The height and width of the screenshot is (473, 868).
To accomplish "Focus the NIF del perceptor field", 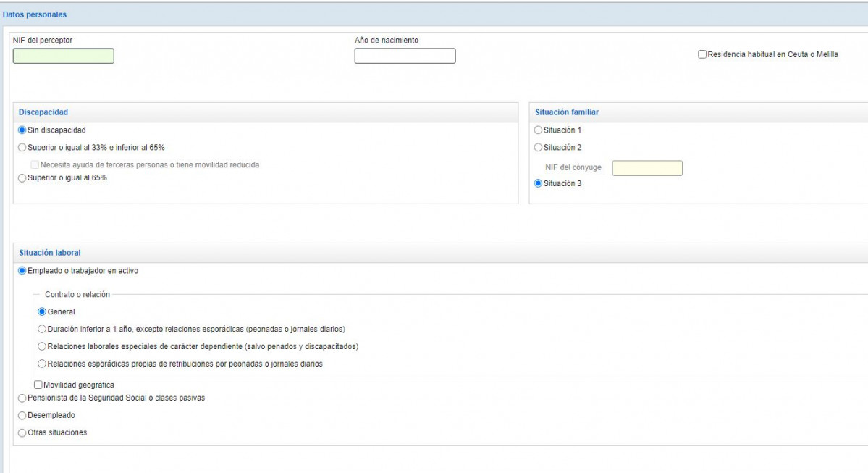I will tap(64, 56).
